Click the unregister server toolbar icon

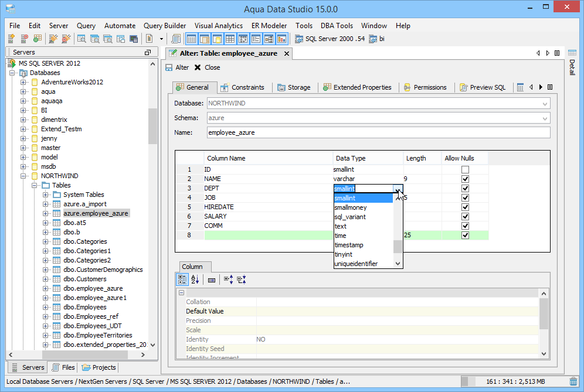coord(24,38)
